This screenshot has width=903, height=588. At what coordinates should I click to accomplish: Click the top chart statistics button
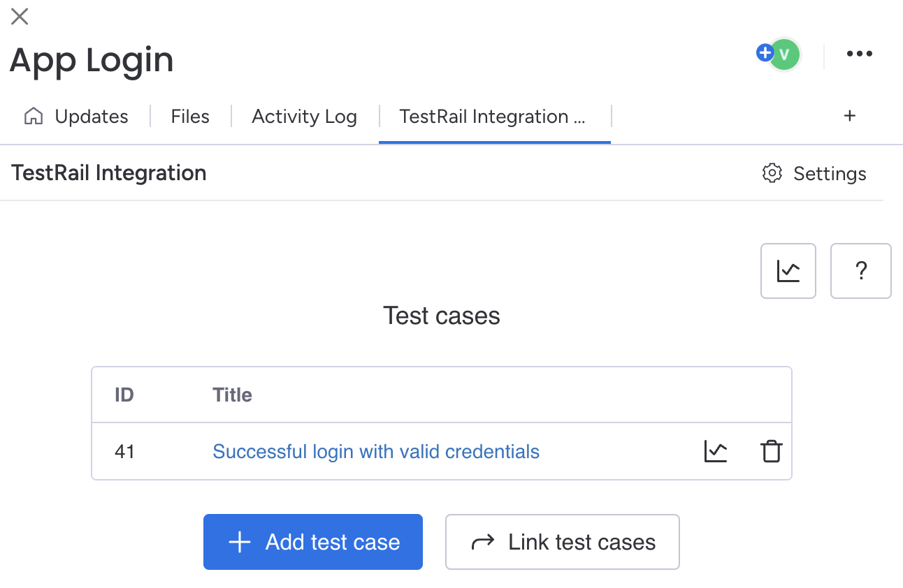[788, 271]
